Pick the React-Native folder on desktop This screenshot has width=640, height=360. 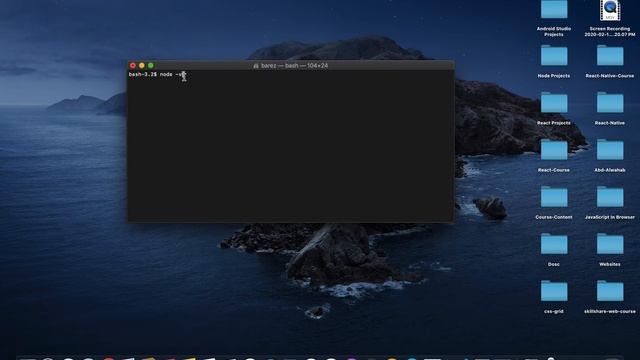click(610, 102)
